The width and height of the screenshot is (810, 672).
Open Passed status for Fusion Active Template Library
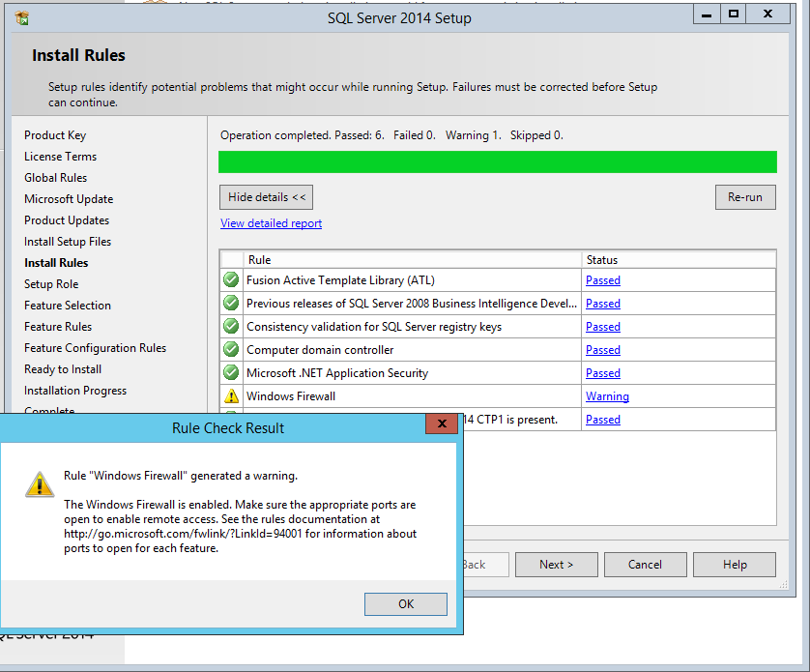(x=603, y=280)
